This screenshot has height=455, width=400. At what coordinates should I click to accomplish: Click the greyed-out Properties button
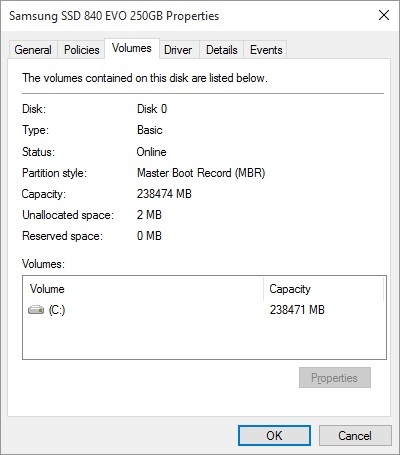[335, 378]
